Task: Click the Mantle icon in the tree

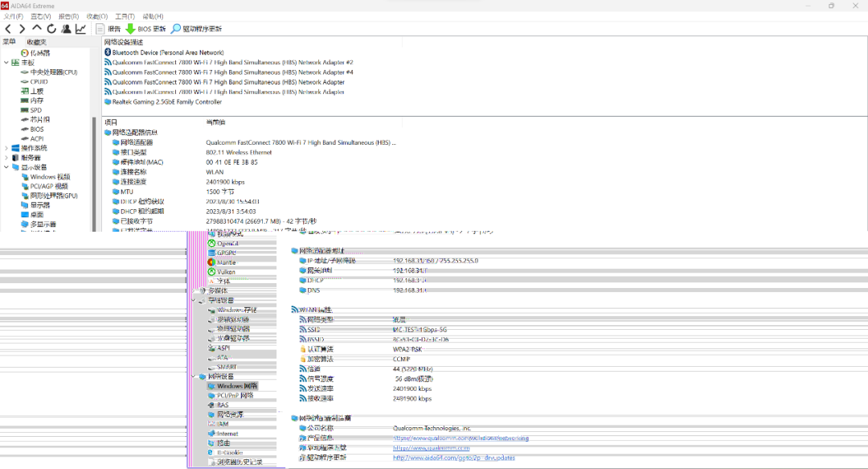Action: 211,262
